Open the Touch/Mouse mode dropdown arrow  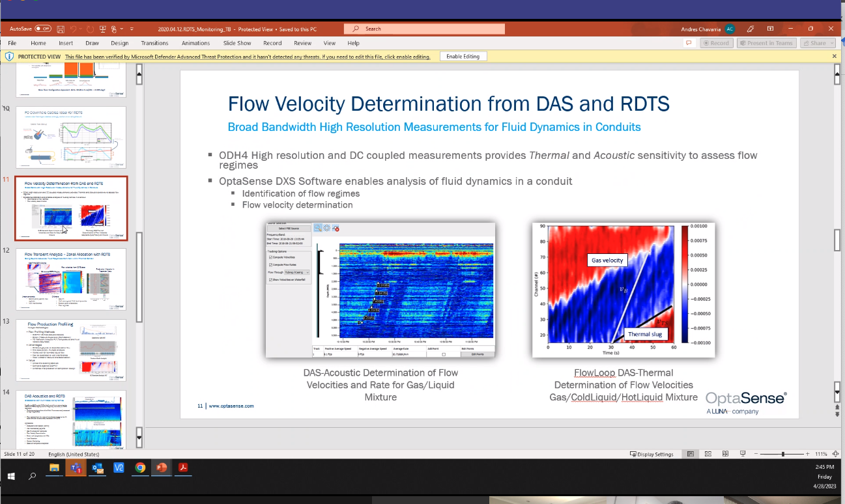point(121,29)
